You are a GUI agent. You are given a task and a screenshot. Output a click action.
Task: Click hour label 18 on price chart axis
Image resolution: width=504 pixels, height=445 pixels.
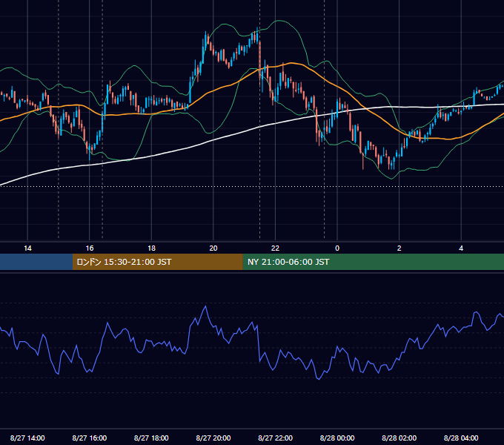coord(151,248)
